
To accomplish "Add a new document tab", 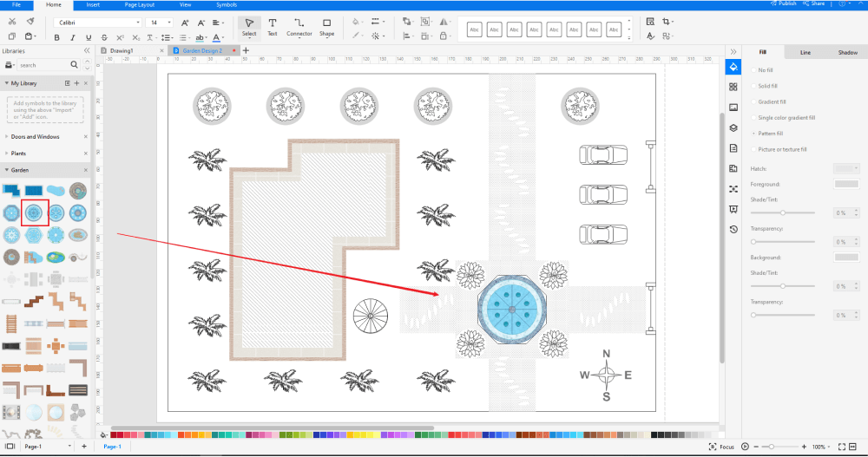I will [x=246, y=50].
